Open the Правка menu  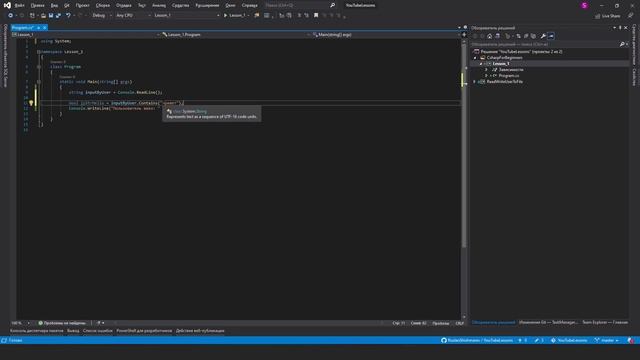37,5
